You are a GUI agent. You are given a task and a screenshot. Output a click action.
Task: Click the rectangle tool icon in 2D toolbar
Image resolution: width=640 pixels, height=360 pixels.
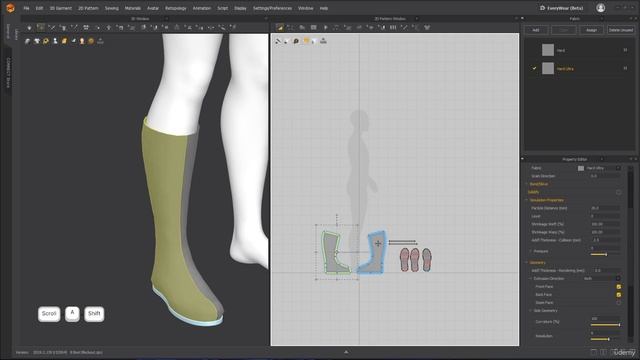click(x=313, y=27)
